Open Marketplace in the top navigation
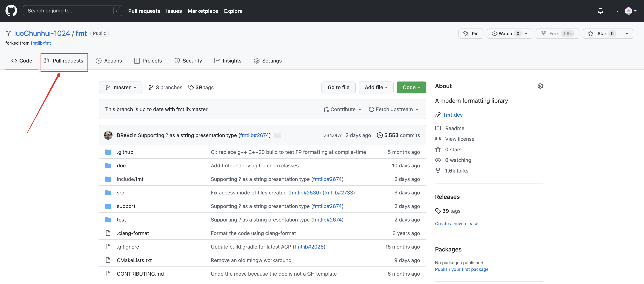The width and height of the screenshot is (644, 284). [x=203, y=11]
